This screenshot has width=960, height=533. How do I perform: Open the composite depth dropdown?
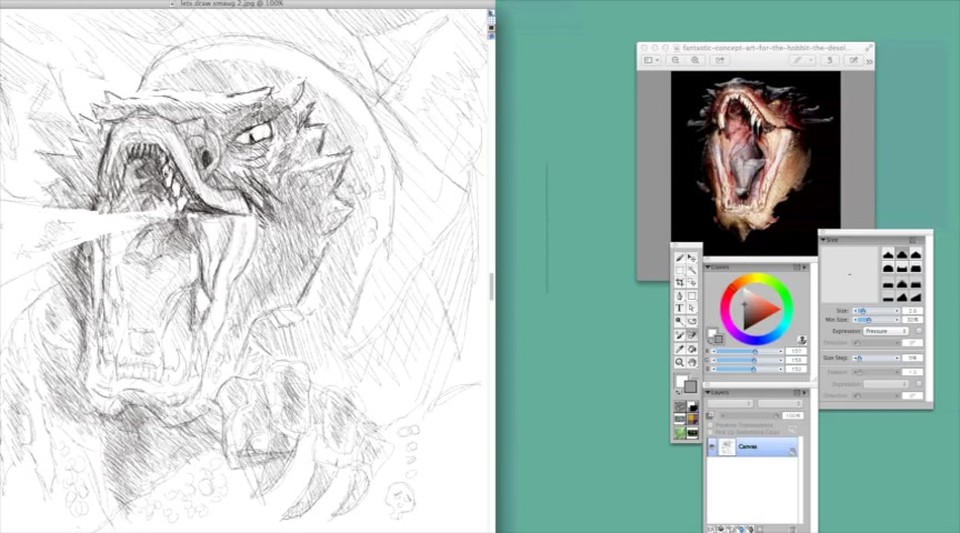[780, 403]
